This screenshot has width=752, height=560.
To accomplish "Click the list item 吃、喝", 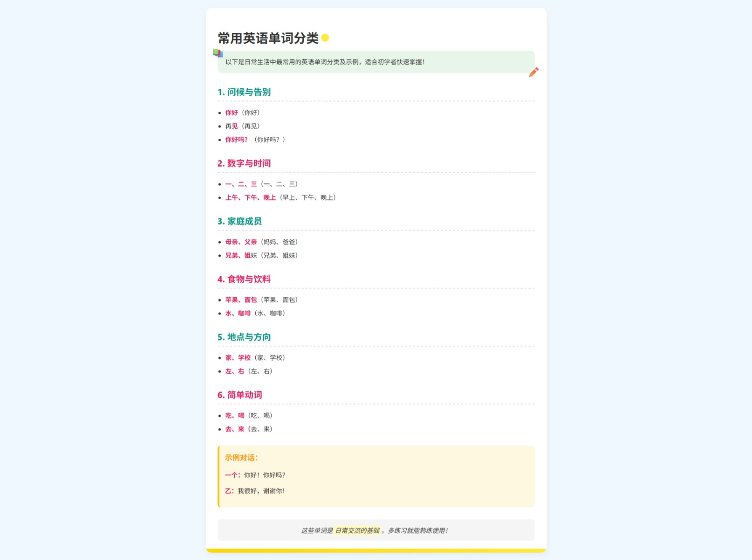I will [249, 416].
